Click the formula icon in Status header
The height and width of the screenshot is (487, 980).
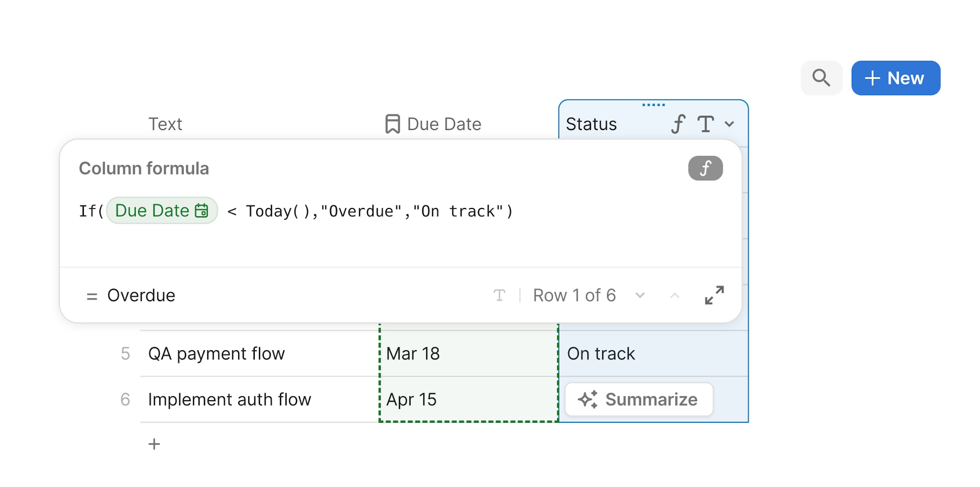(678, 124)
